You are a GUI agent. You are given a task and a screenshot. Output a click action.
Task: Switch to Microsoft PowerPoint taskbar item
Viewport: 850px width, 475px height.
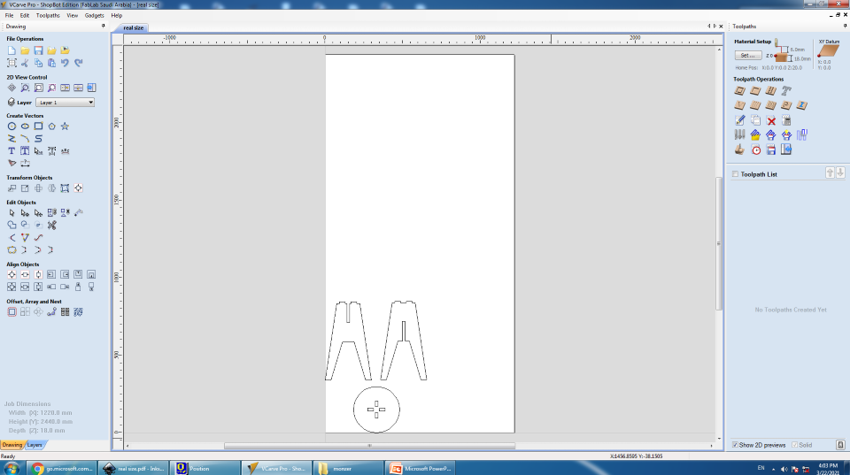point(421,468)
